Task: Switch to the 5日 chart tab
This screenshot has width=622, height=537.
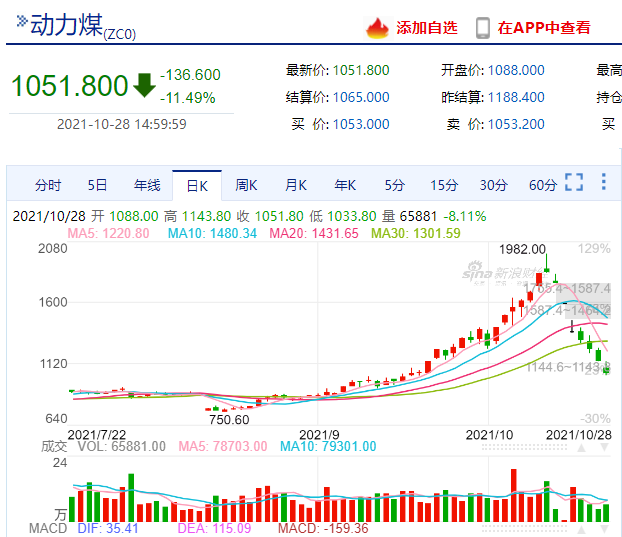Action: (x=97, y=185)
